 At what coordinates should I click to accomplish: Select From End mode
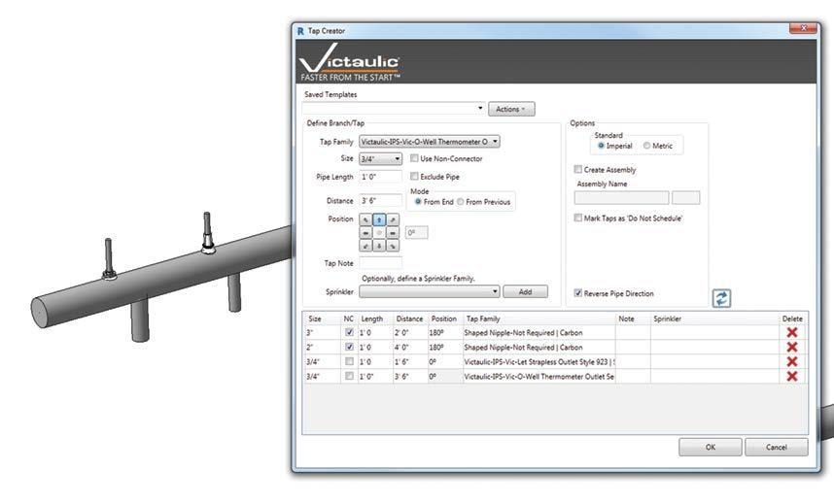point(418,201)
